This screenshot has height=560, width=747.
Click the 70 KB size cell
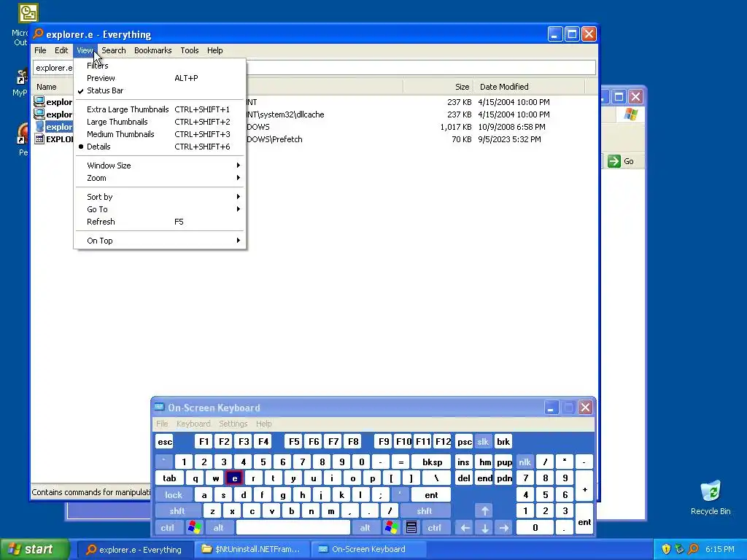pos(461,139)
